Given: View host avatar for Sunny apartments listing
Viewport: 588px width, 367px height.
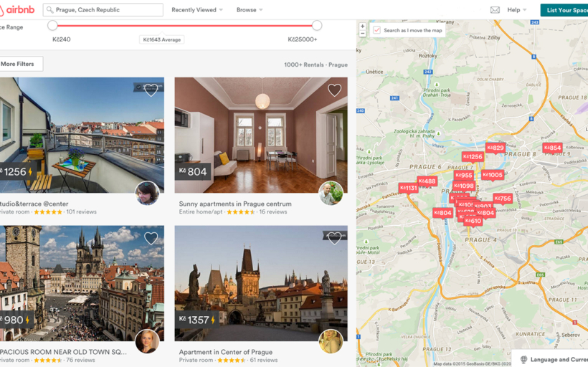Looking at the screenshot, I should tap(331, 194).
